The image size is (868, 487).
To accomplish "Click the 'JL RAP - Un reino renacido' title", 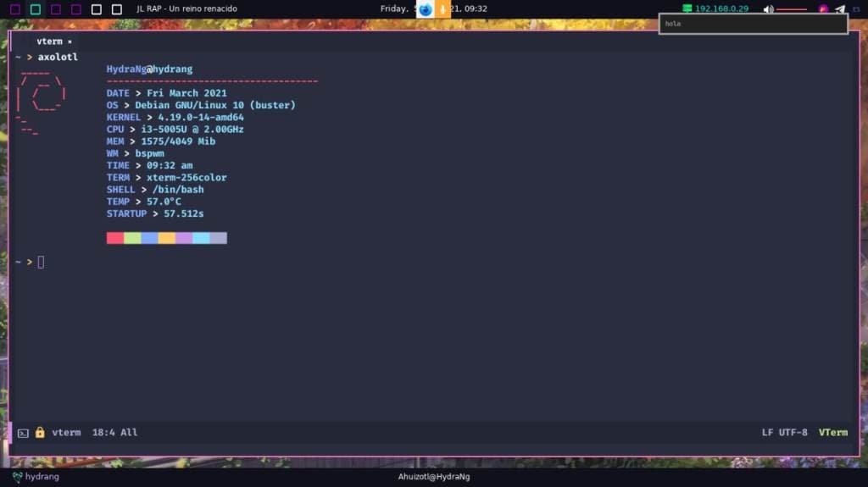I will tap(186, 8).
